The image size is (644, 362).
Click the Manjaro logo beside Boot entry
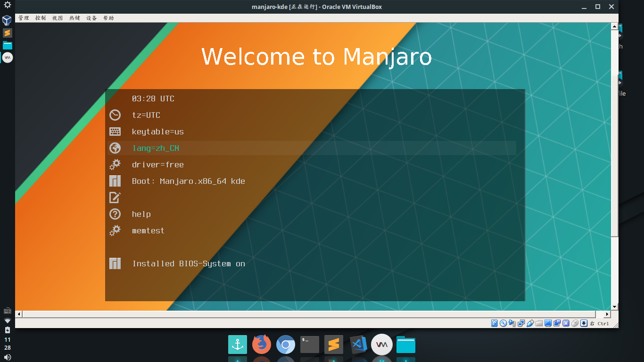click(x=115, y=181)
